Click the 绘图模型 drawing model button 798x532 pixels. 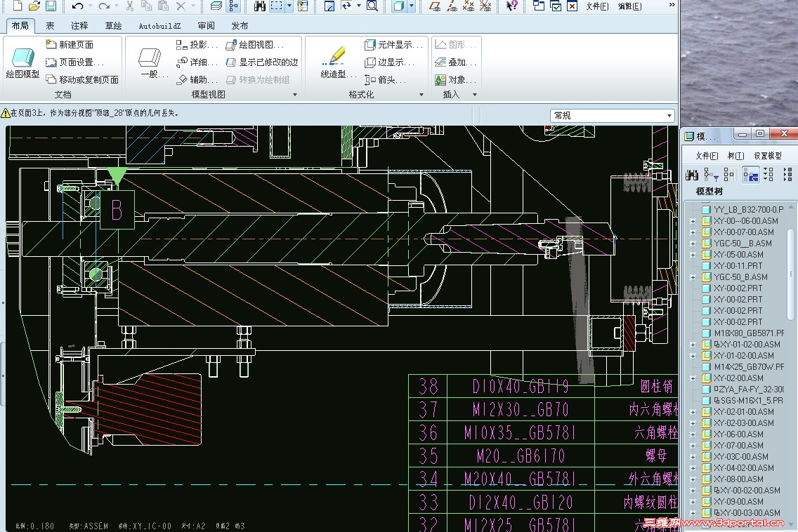(x=22, y=62)
